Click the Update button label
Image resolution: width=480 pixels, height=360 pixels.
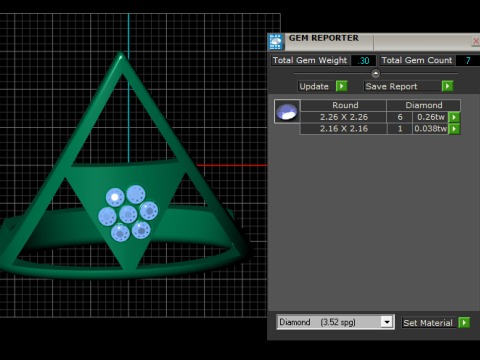point(314,86)
